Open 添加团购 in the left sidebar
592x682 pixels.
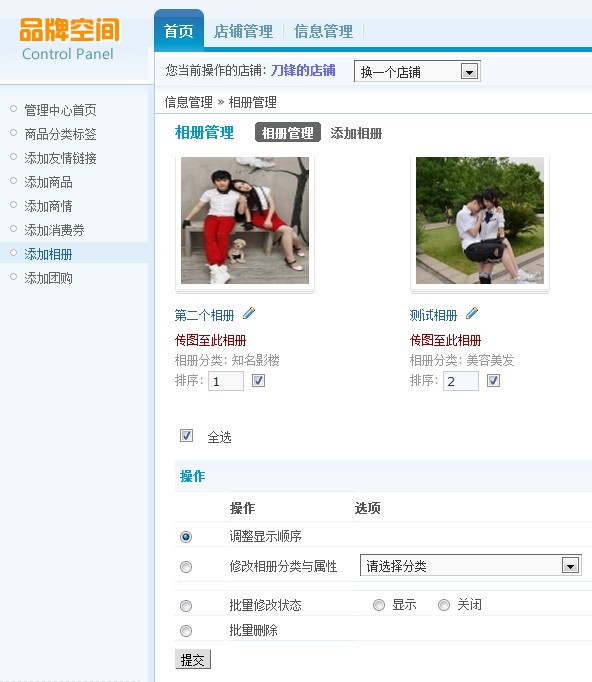tap(48, 278)
